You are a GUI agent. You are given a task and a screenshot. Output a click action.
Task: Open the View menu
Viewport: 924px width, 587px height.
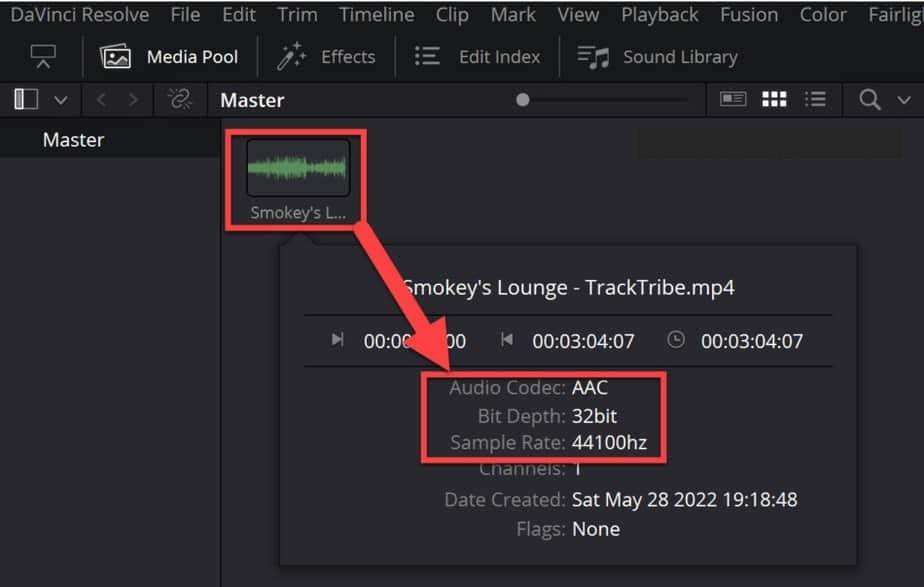[578, 15]
